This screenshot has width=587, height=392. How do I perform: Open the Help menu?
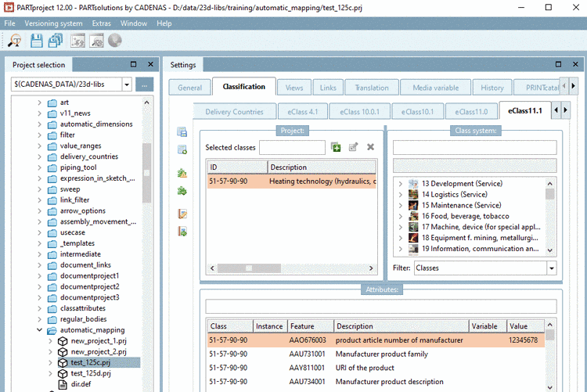[x=164, y=23]
